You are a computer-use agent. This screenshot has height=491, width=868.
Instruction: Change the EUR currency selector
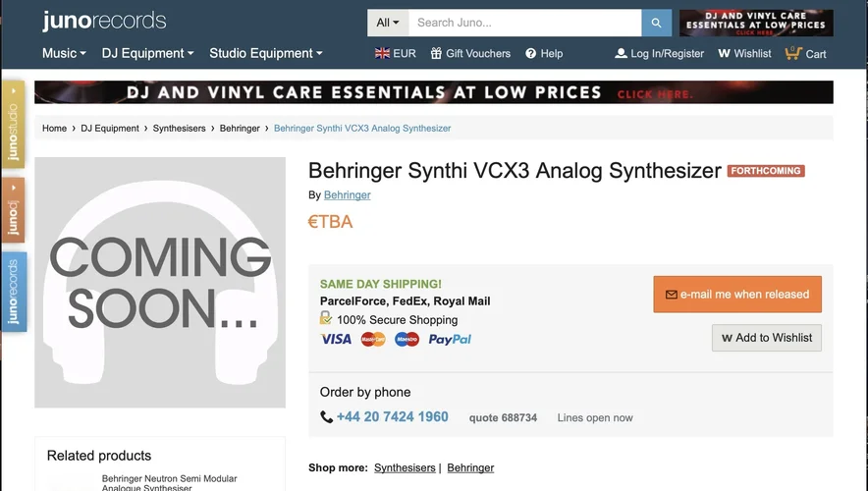(x=396, y=53)
